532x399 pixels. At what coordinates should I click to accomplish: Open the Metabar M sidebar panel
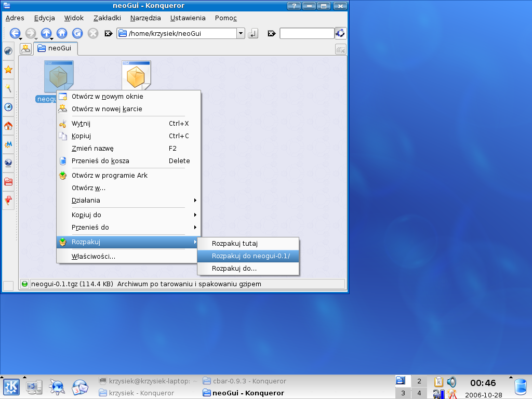coord(8,144)
